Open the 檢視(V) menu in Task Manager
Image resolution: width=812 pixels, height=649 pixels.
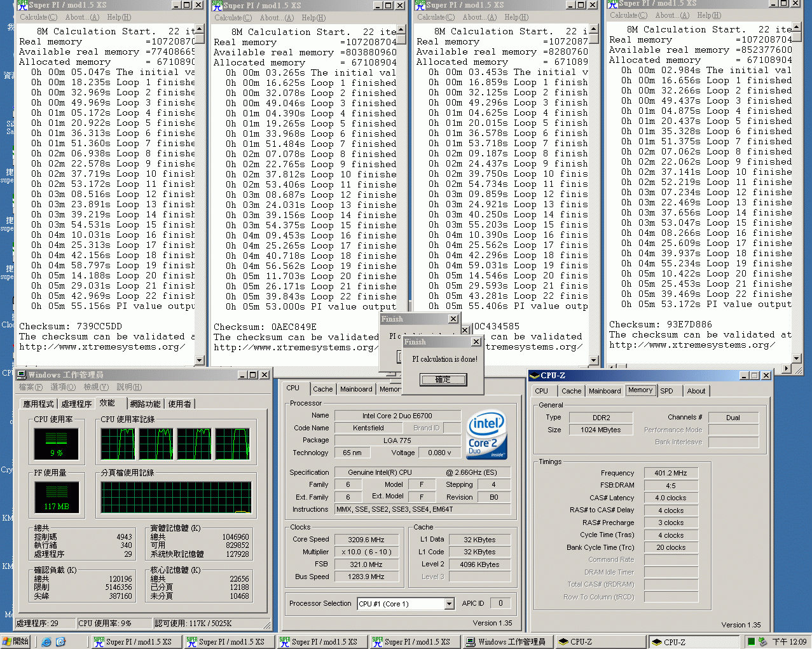[95, 387]
